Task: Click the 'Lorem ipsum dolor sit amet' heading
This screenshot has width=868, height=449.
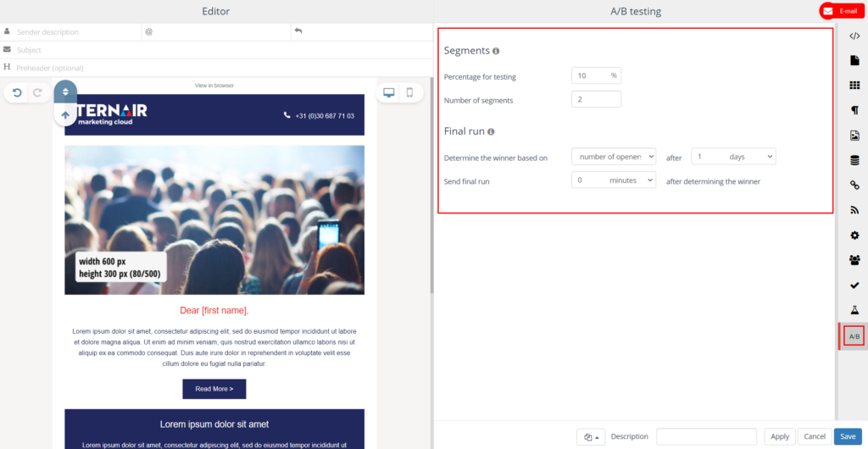Action: click(214, 424)
